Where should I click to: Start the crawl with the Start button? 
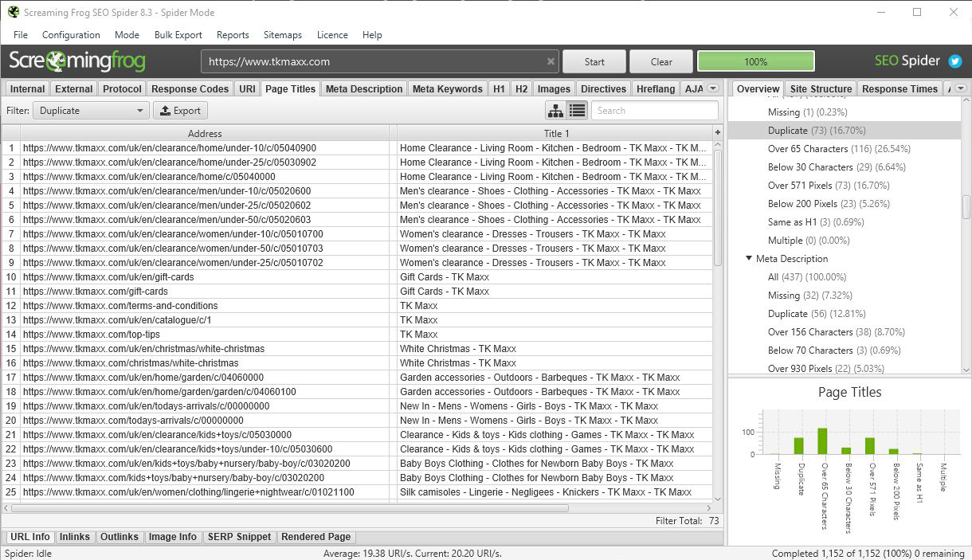pyautogui.click(x=594, y=61)
